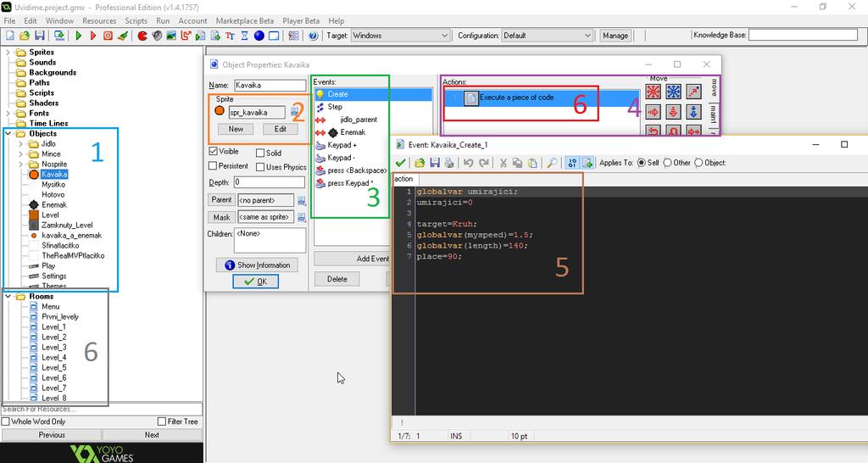This screenshot has height=463, width=868.
Task: Select the blue Move Free action icon
Action: click(x=674, y=92)
